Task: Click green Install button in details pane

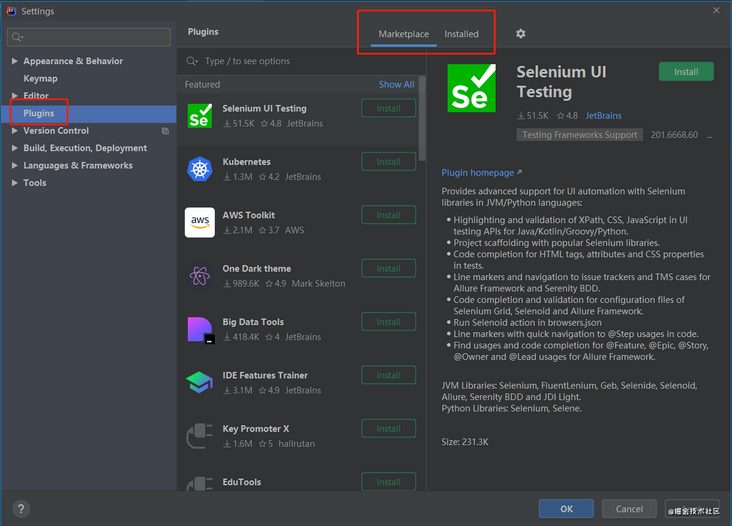Action: (x=686, y=72)
